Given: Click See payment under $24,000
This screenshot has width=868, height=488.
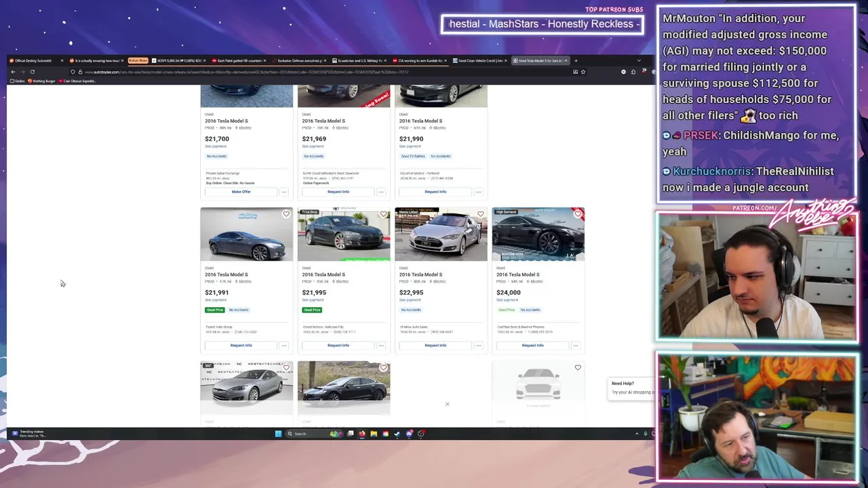Looking at the screenshot, I should [x=507, y=300].
